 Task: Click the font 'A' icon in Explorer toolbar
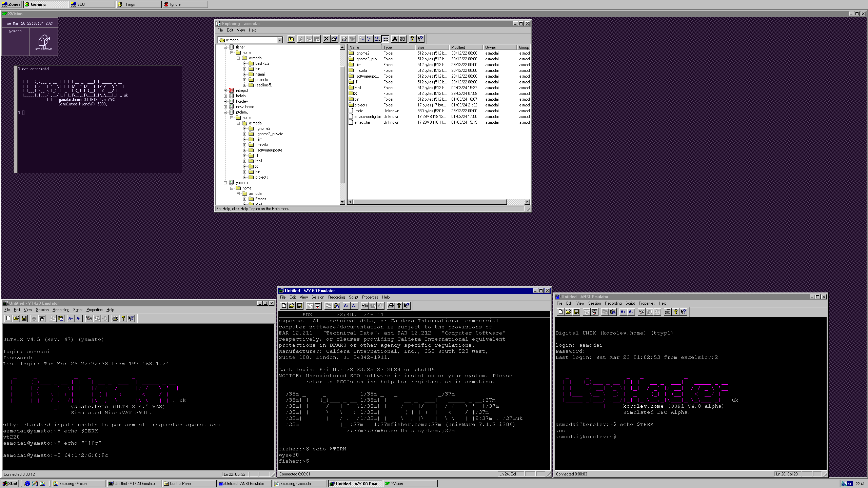click(x=395, y=39)
